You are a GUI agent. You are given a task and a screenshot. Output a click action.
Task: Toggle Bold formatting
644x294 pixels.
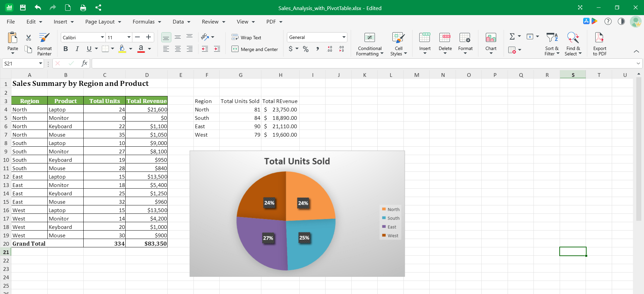point(66,49)
